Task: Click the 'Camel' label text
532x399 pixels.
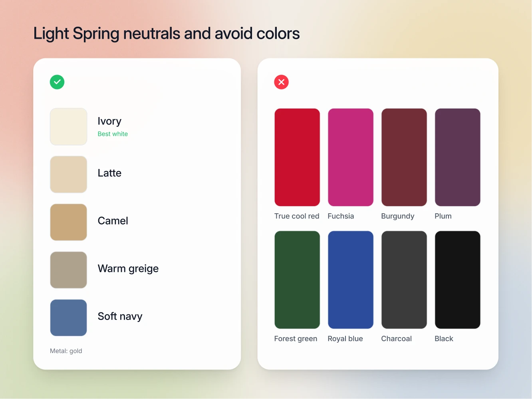Action: click(x=113, y=221)
